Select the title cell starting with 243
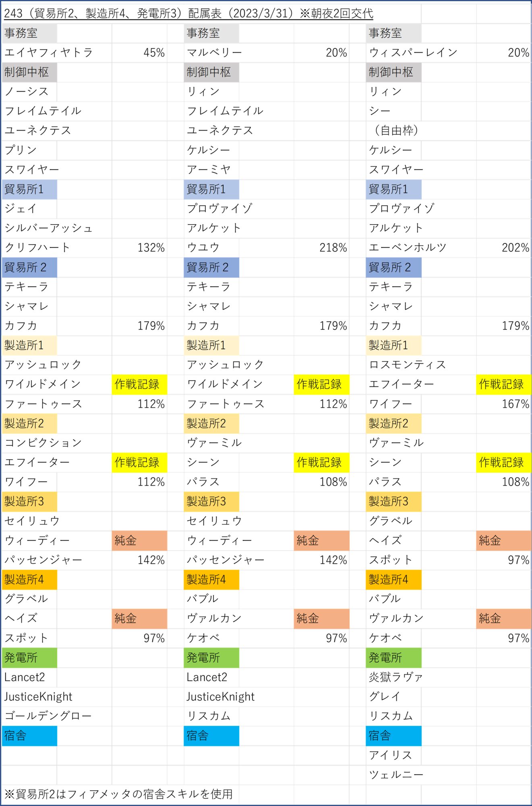This screenshot has height=806, width=532. pyautogui.click(x=188, y=13)
